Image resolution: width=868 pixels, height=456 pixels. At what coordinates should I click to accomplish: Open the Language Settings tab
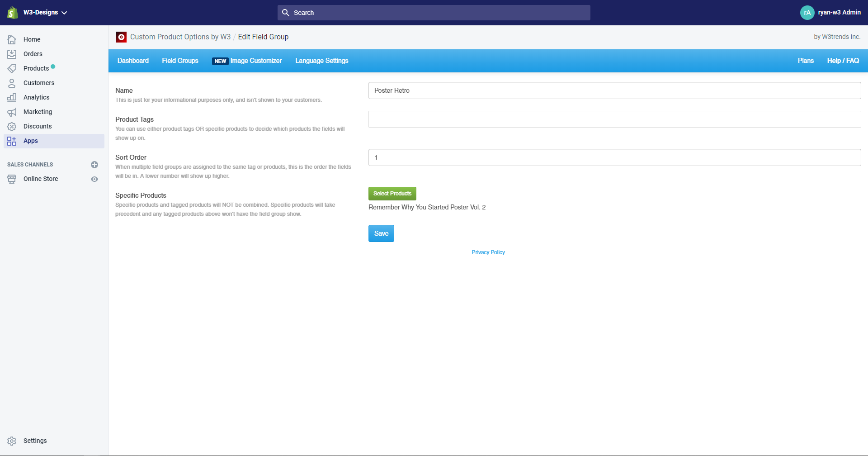tap(322, 61)
